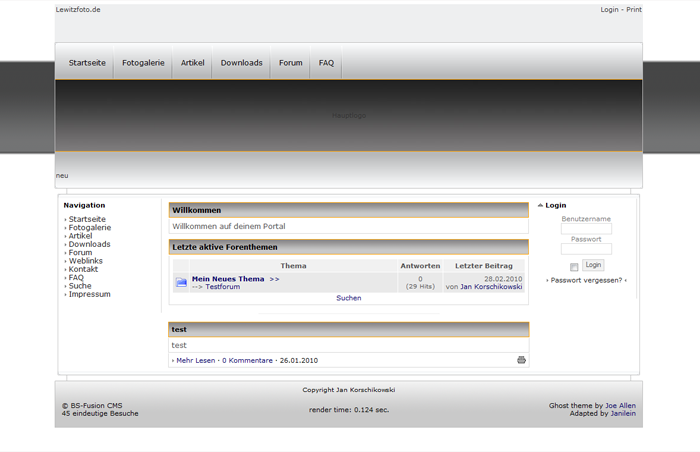Open FAQ from the top menu bar
Viewport: 700px width, 452px height.
click(326, 63)
